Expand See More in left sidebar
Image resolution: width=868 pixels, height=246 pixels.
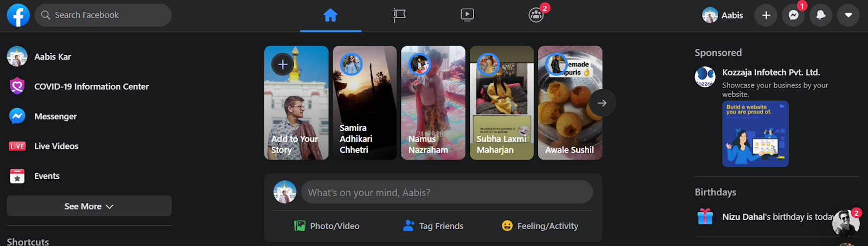(89, 206)
